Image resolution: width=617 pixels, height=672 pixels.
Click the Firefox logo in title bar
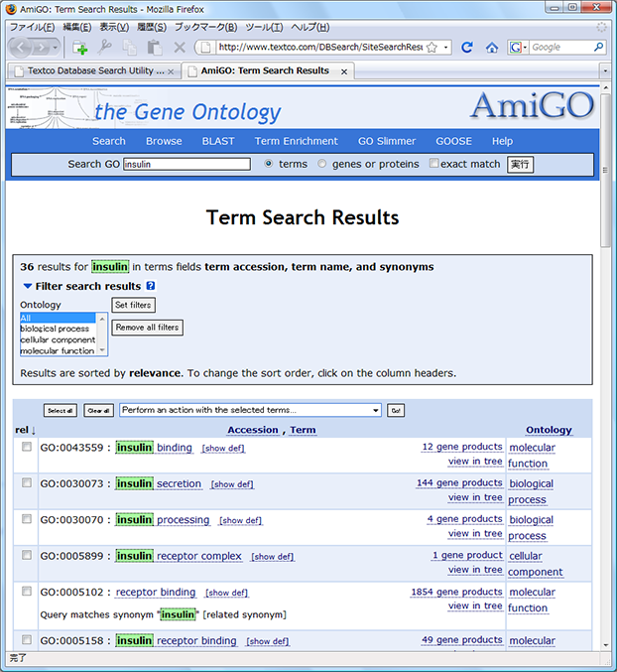pyautogui.click(x=11, y=9)
